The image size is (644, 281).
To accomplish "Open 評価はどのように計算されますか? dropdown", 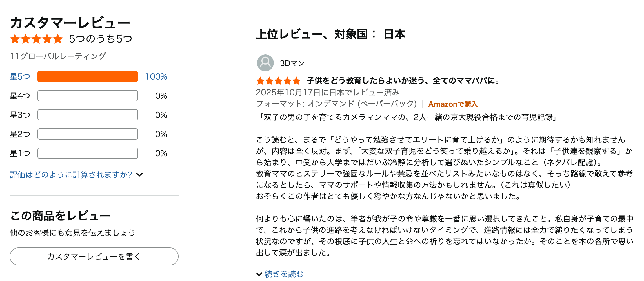I will (x=71, y=175).
